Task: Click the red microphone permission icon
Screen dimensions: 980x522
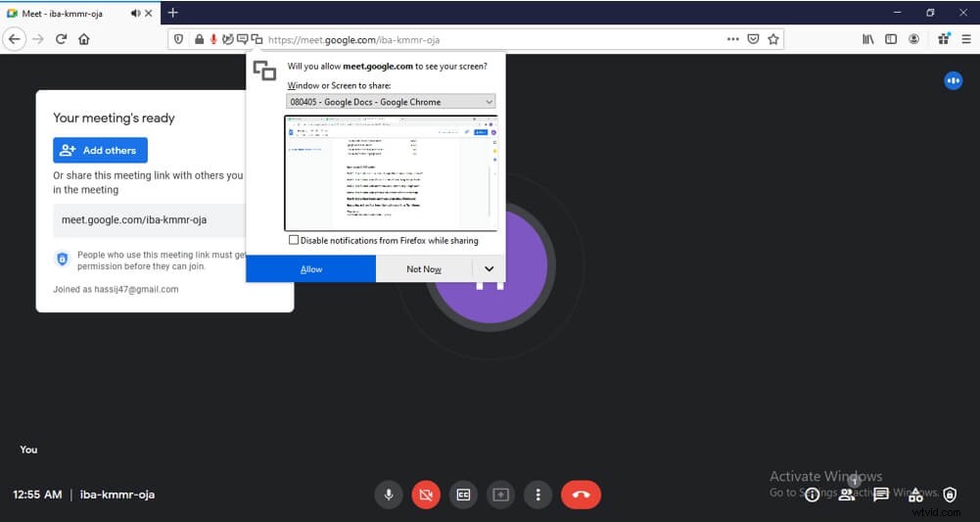Action: [x=213, y=39]
